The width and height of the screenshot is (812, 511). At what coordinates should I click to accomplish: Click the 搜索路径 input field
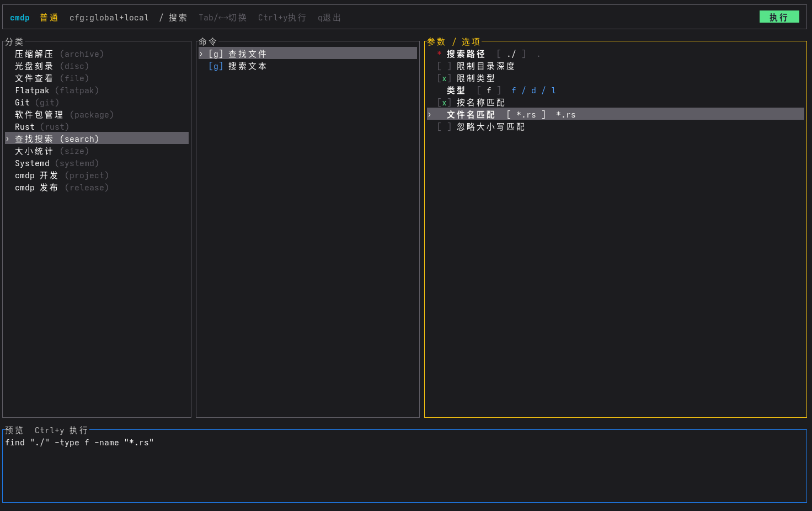click(511, 54)
